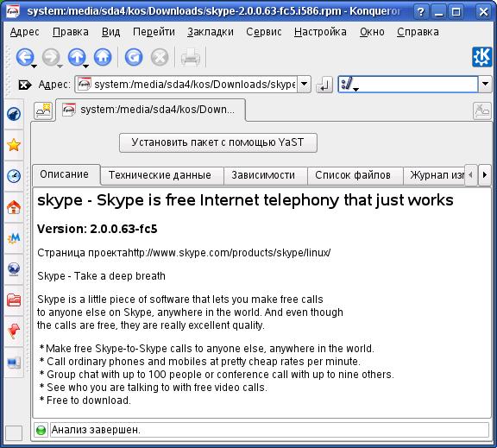Open the sidebar panel with the M icon

coord(14,238)
